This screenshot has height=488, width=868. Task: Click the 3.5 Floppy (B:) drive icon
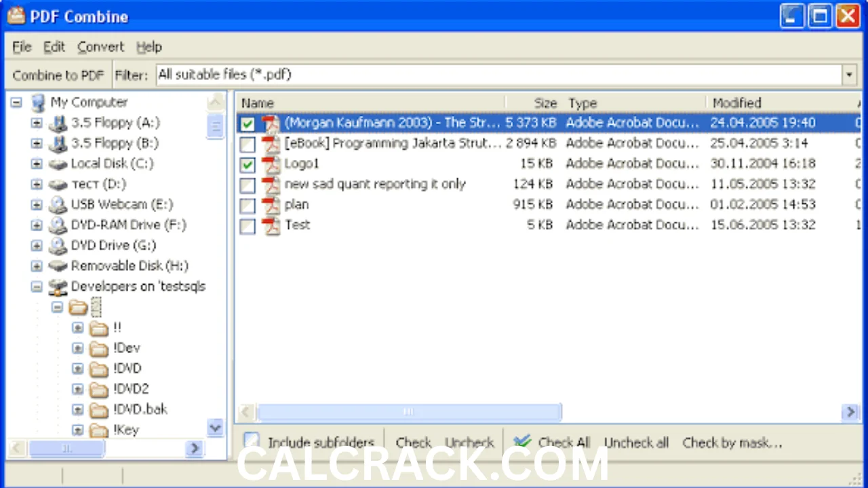coord(58,144)
